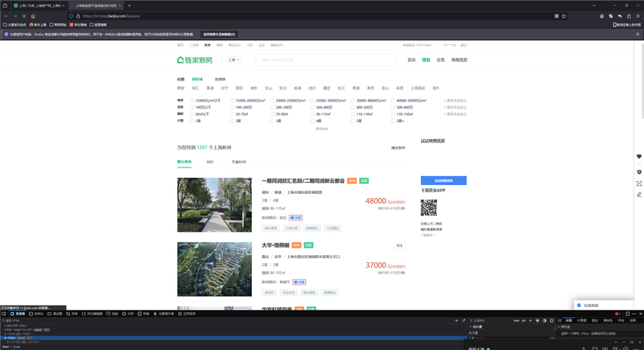Click the light color scheme icon in DevTools
Screen dimensions: 644x350
537,320
